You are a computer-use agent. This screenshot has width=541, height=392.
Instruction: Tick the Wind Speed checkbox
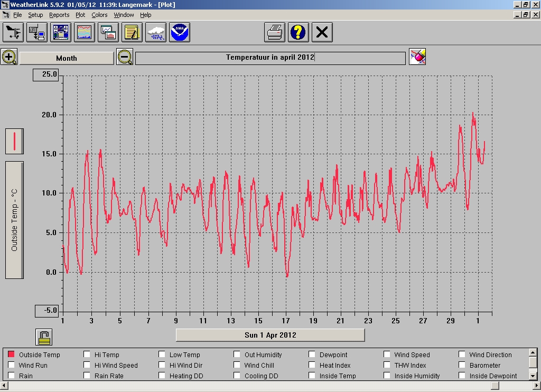(387, 354)
